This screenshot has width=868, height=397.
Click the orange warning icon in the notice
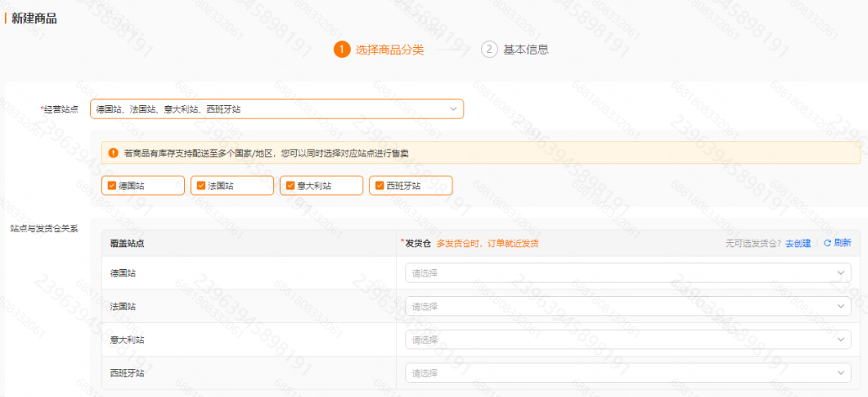click(x=113, y=152)
